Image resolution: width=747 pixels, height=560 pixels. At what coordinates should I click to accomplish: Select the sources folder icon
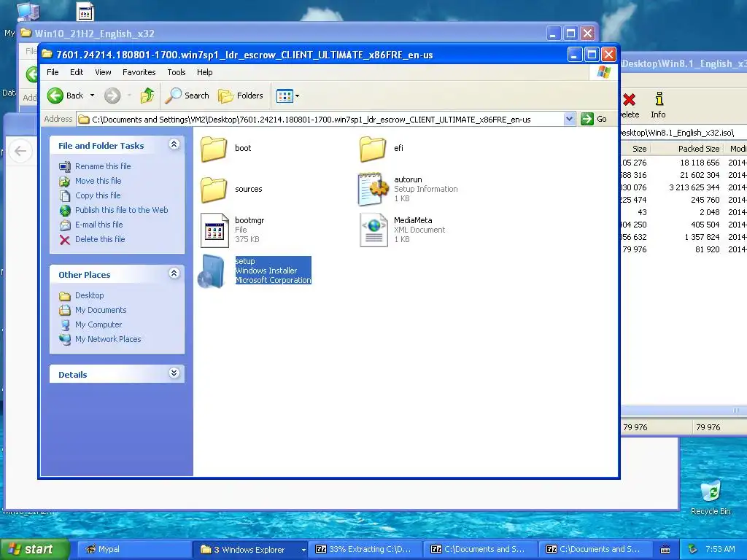coord(214,190)
